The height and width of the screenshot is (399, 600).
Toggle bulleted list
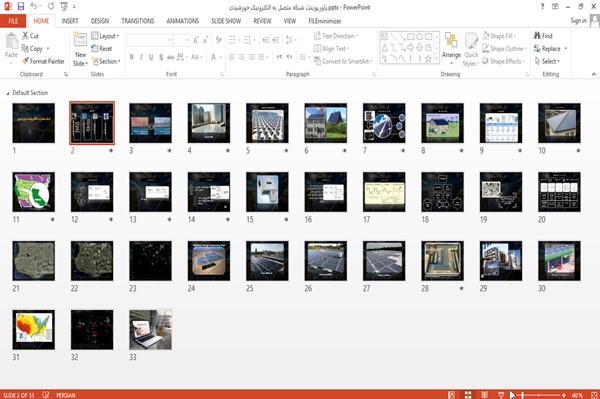(x=232, y=40)
